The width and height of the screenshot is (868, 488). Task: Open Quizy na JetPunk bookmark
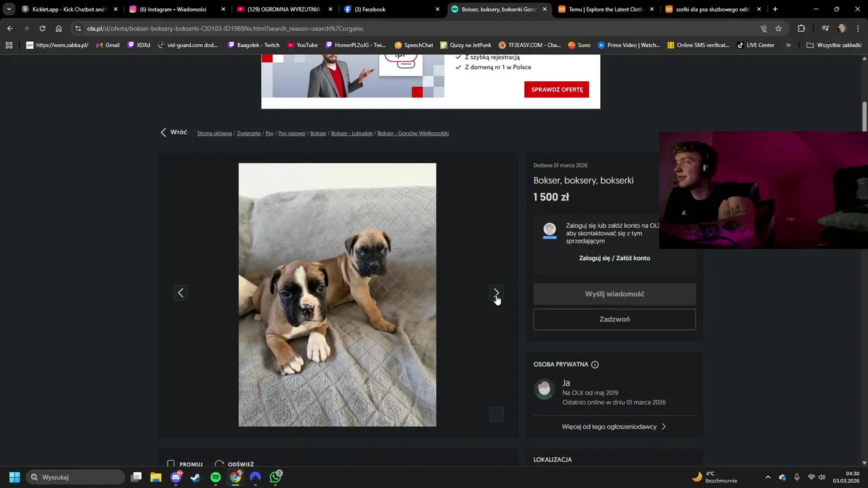pos(466,45)
